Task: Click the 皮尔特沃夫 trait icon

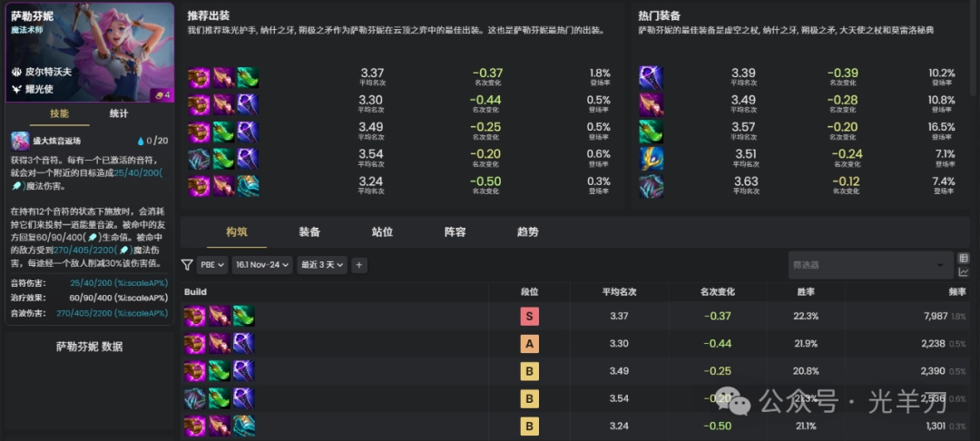Action: tap(17, 72)
